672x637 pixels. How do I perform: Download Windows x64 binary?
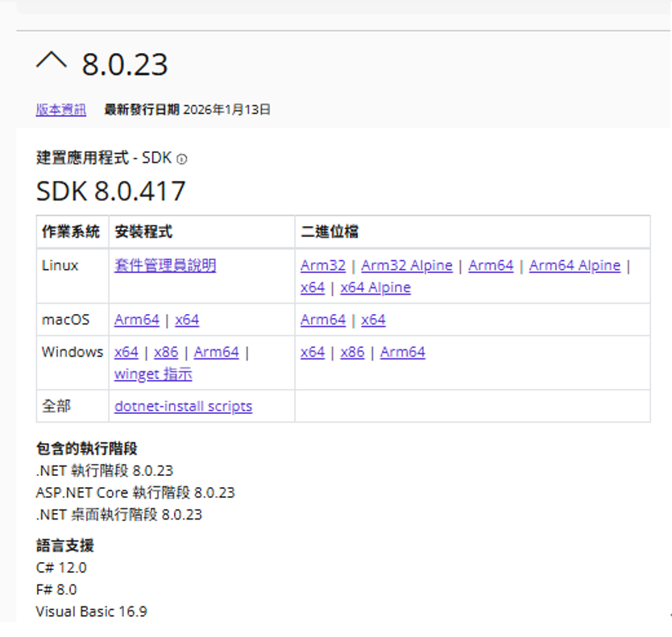point(313,352)
